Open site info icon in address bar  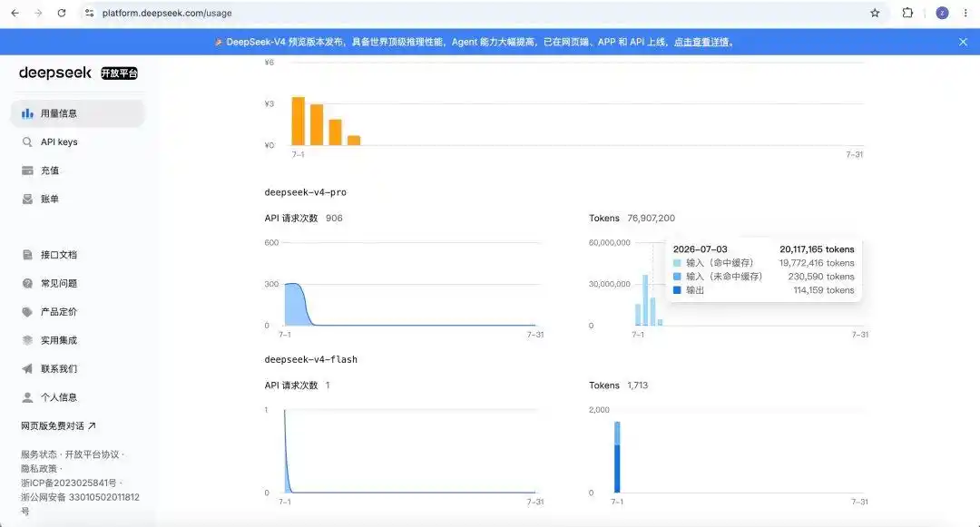[89, 13]
